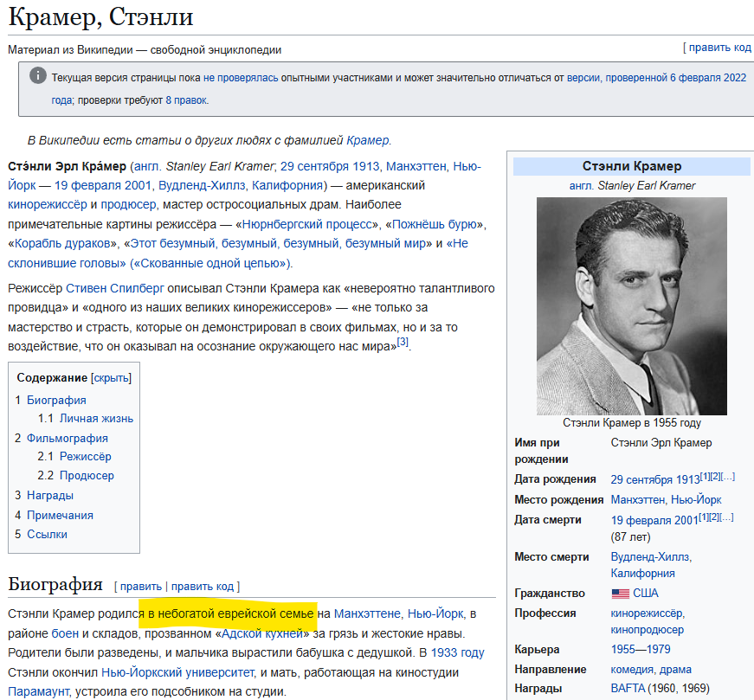The width and height of the screenshot is (754, 700).
Task: Open 'боен' link in biography
Action: point(65,633)
